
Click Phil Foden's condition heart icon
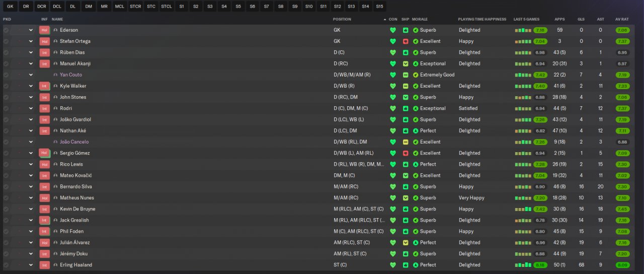[393, 232]
